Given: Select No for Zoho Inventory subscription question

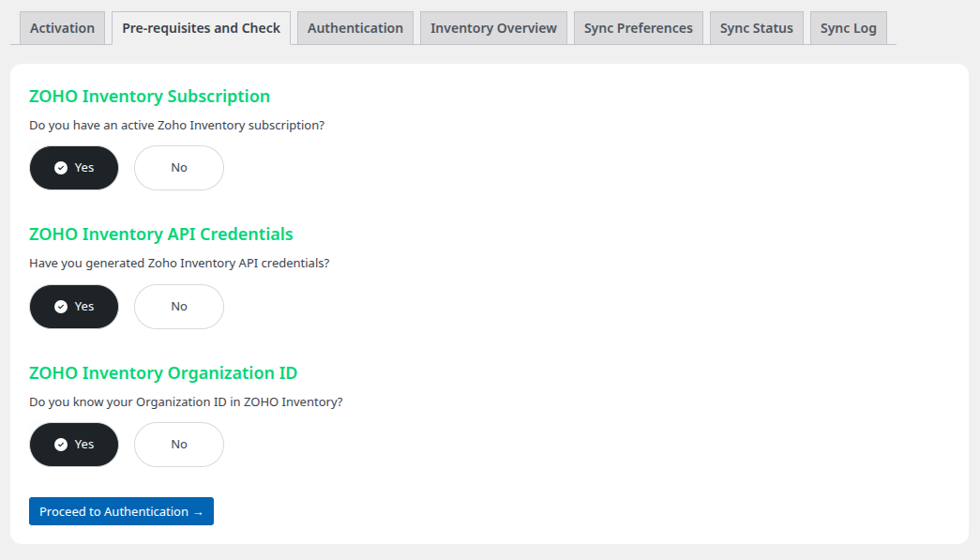Looking at the screenshot, I should (178, 167).
